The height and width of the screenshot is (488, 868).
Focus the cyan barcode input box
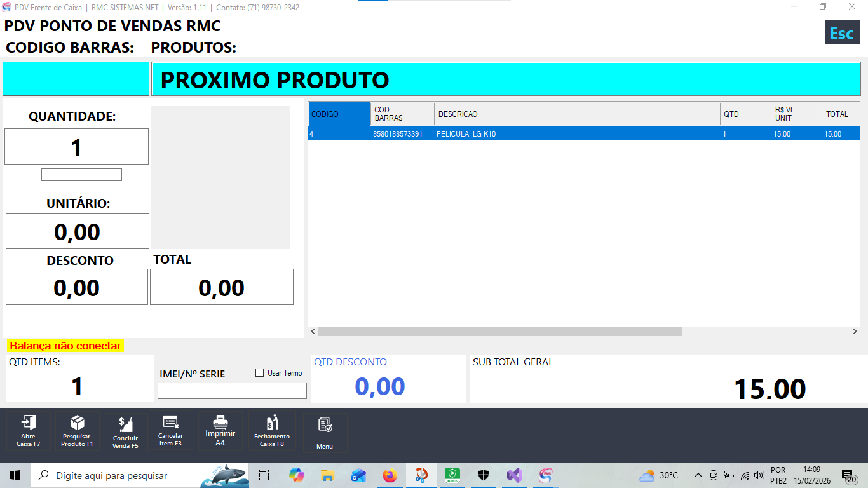[x=76, y=79]
